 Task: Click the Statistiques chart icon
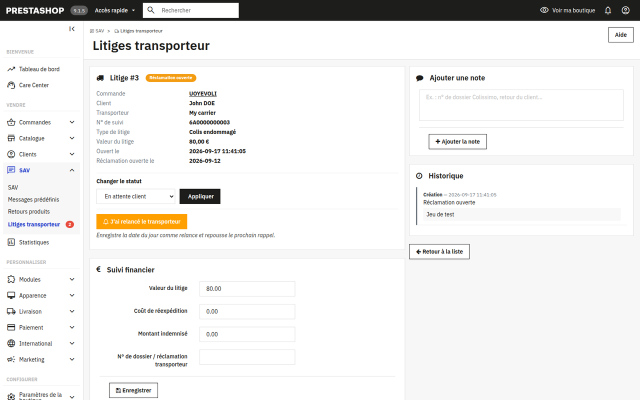pos(11,242)
